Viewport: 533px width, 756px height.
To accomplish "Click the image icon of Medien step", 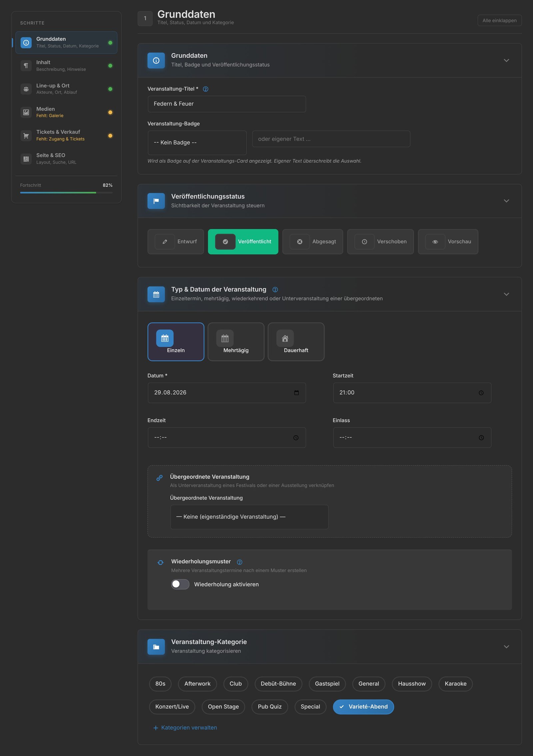I will click(x=26, y=112).
